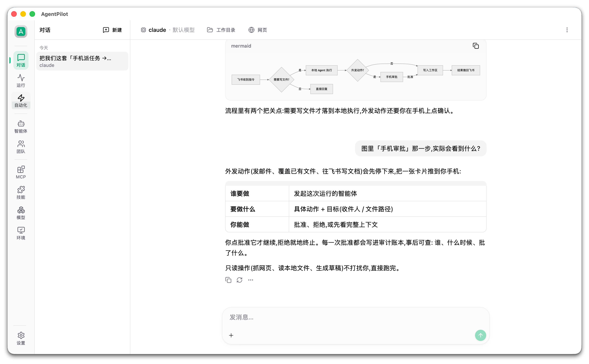589x364 pixels.
Task: Click the table cell 要做什么
Action: tap(257, 209)
